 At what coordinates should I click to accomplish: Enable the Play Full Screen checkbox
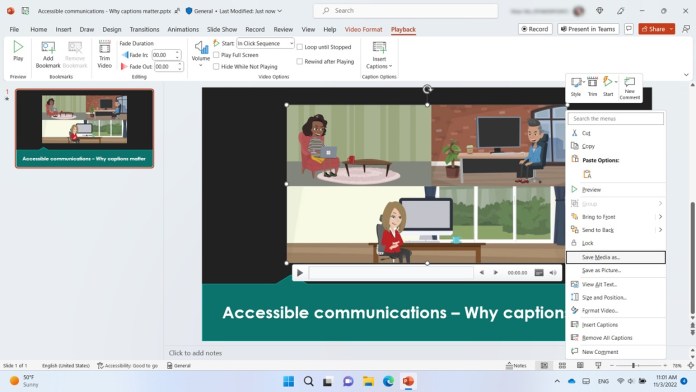tap(216, 55)
